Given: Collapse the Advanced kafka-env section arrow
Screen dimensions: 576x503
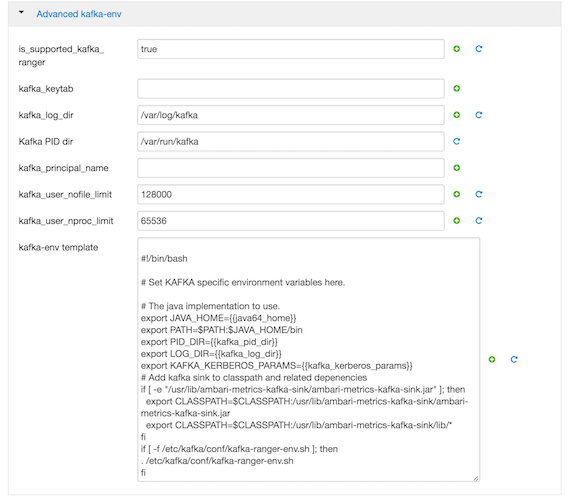Looking at the screenshot, I should [21, 13].
